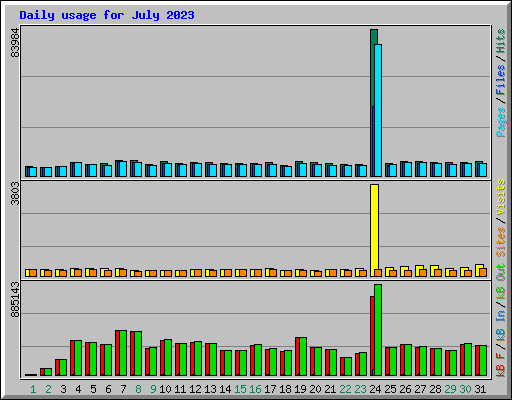The height and width of the screenshot is (400, 512).
Task: Click day label 19 on x-axis
Action: [x=300, y=389]
